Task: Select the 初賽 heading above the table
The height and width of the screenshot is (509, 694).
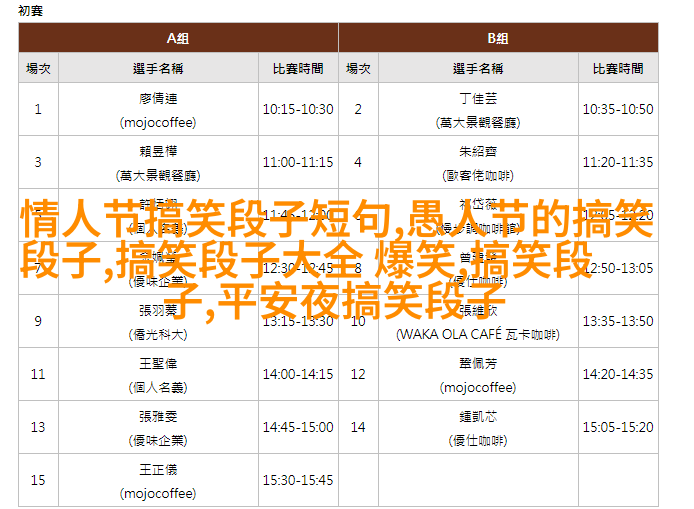Action: (x=32, y=9)
